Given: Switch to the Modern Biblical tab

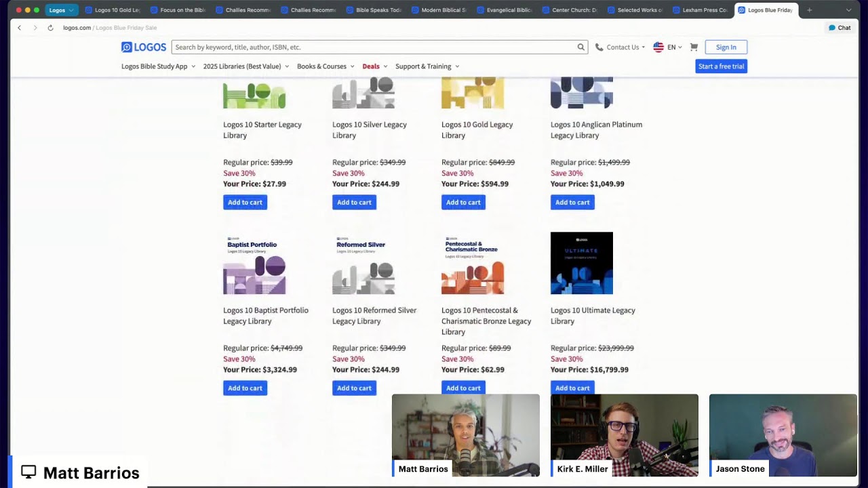Looking at the screenshot, I should point(439,10).
